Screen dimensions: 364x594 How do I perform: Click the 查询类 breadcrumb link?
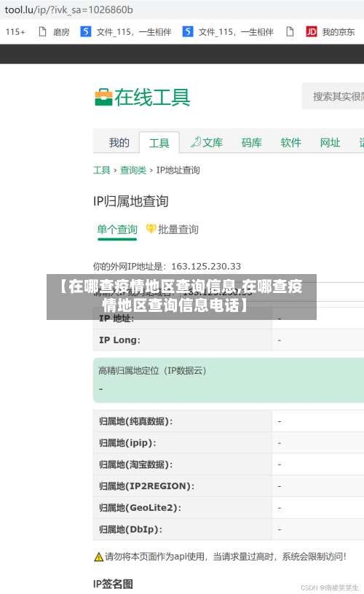[x=132, y=170]
